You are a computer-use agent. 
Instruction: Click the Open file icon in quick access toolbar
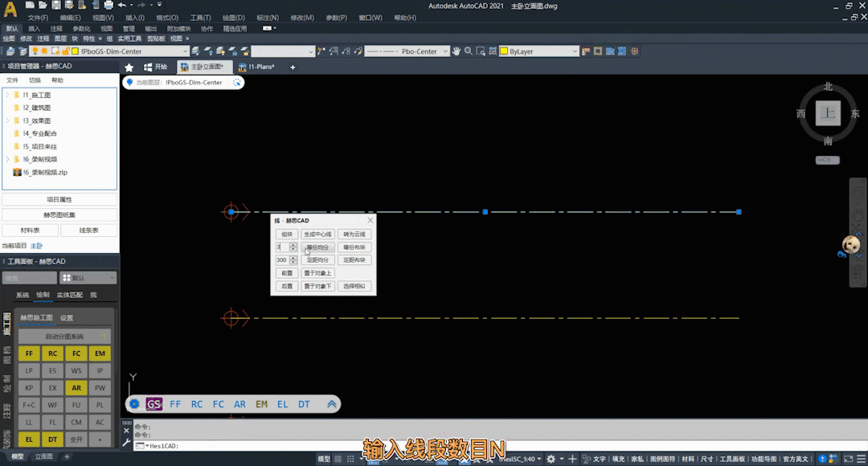click(x=43, y=5)
